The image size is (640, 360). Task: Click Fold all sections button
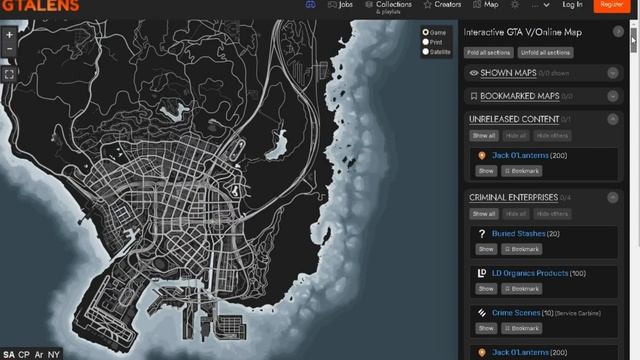(489, 53)
